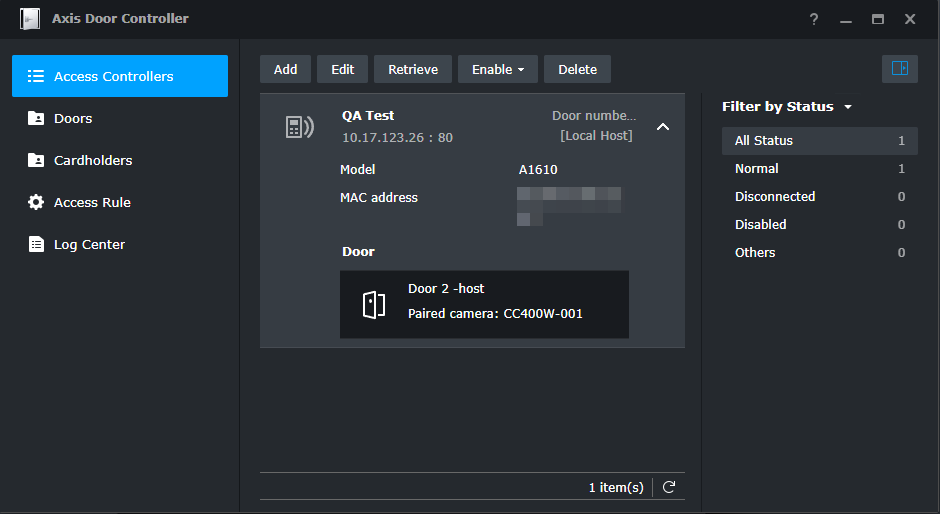Go to the Cardholders section

(x=120, y=160)
